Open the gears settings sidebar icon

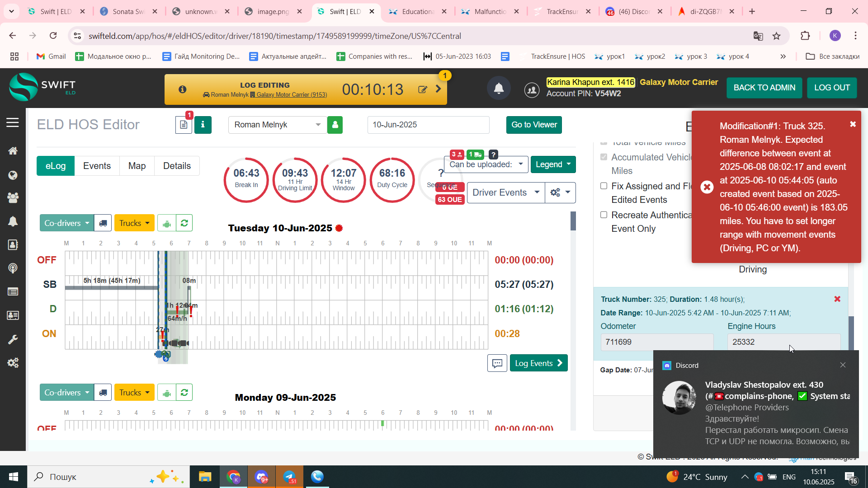coord(13,363)
